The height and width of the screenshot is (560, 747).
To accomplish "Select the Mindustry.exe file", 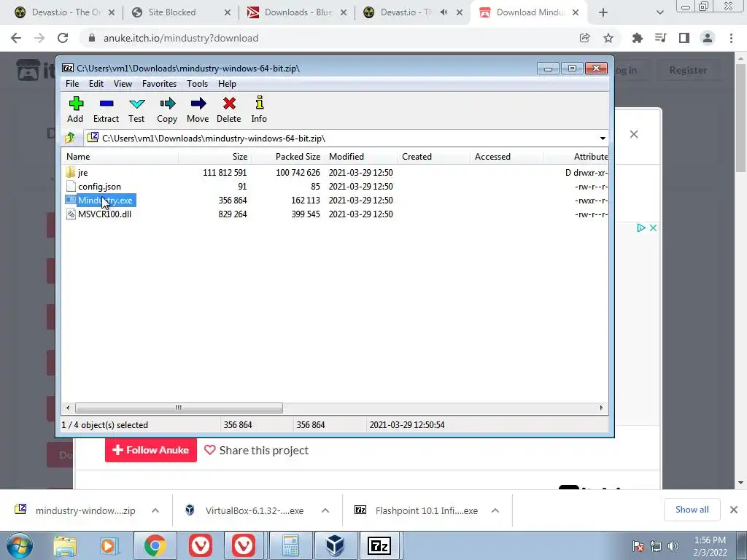I will [105, 200].
